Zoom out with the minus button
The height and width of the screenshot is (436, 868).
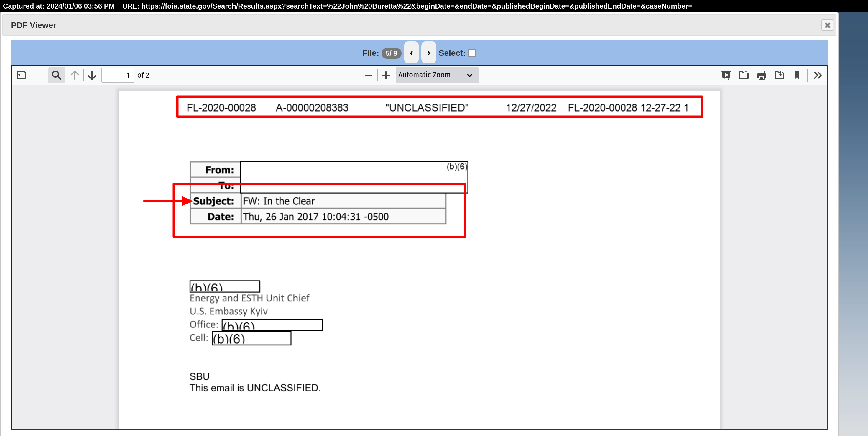(x=369, y=75)
